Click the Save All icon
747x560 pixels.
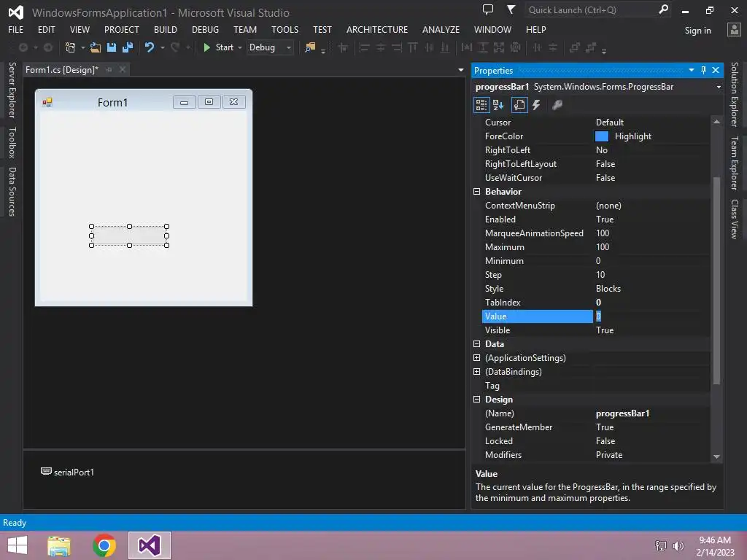pos(128,47)
